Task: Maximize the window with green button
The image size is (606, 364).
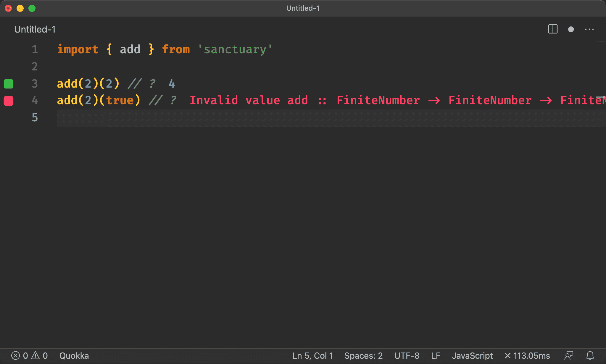Action: pos(32,8)
